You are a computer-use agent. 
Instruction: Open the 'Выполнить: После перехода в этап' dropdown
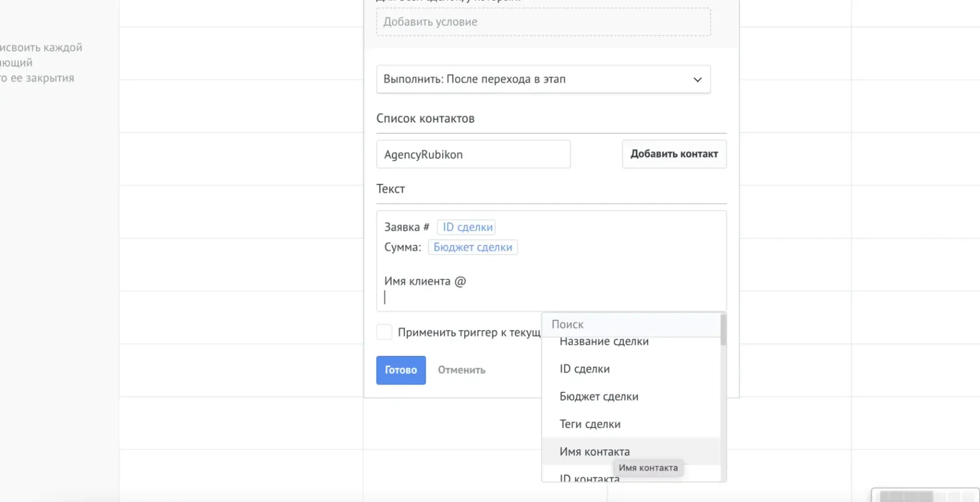[543, 79]
